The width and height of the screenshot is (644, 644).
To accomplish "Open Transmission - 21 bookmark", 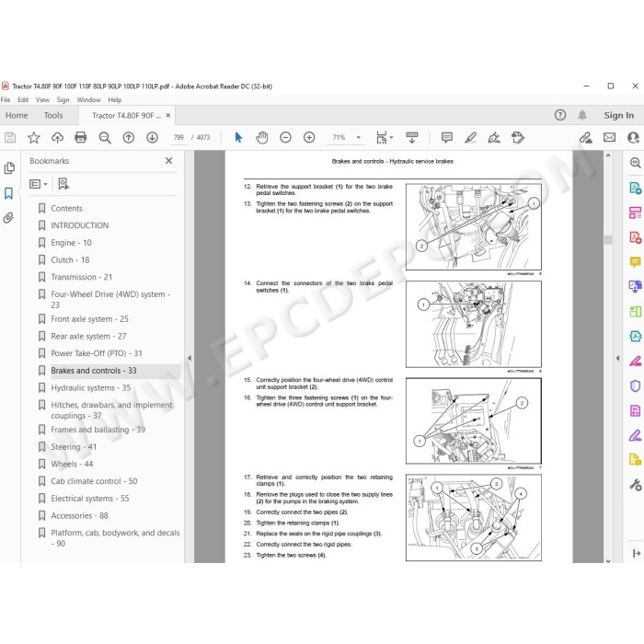I will tap(81, 277).
